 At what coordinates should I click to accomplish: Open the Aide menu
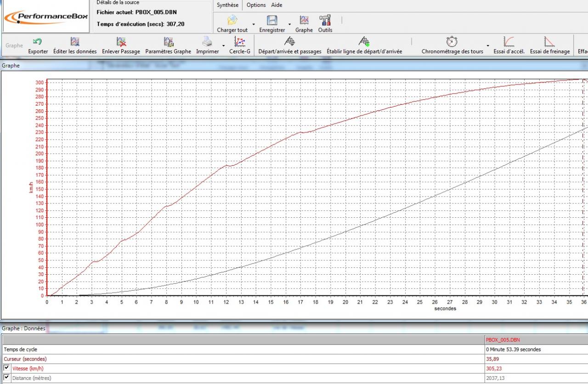point(277,5)
